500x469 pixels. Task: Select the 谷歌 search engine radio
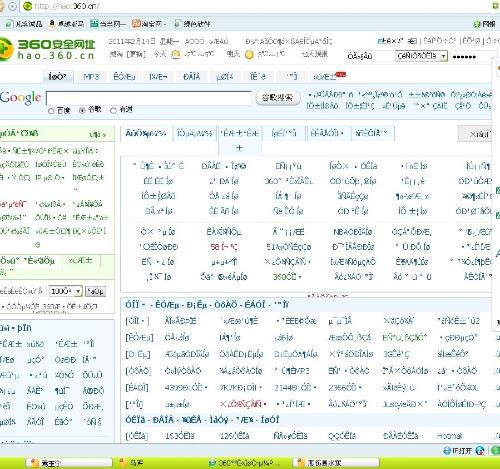[x=82, y=110]
